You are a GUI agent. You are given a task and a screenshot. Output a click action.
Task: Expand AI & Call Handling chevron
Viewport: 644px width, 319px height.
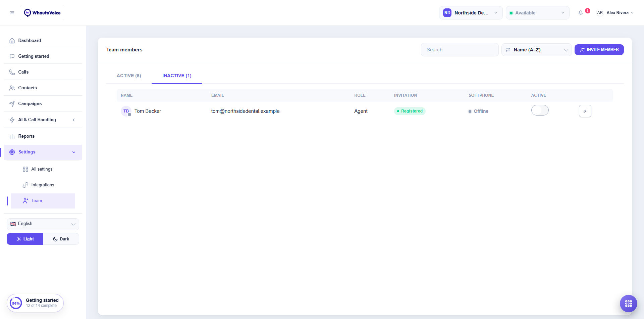point(74,120)
